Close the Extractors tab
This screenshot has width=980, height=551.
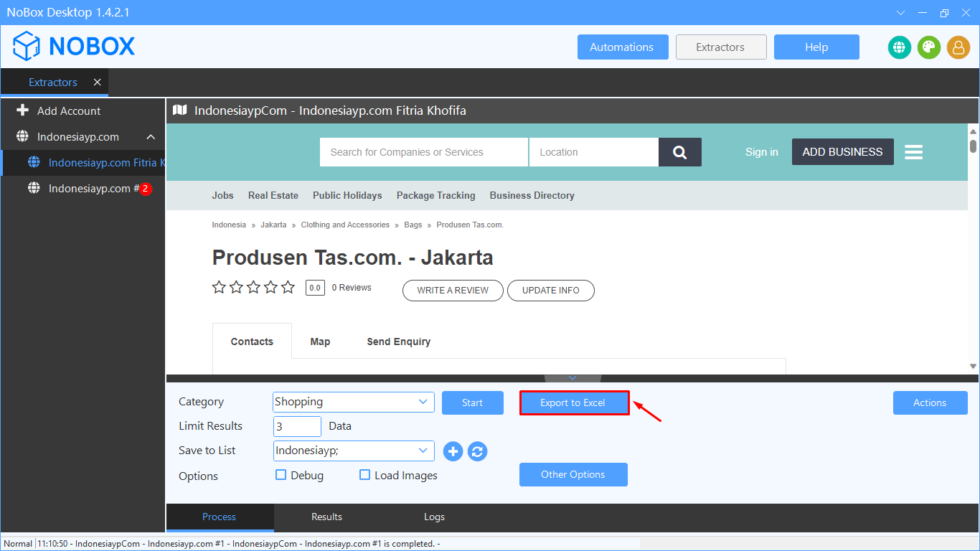pyautogui.click(x=98, y=83)
